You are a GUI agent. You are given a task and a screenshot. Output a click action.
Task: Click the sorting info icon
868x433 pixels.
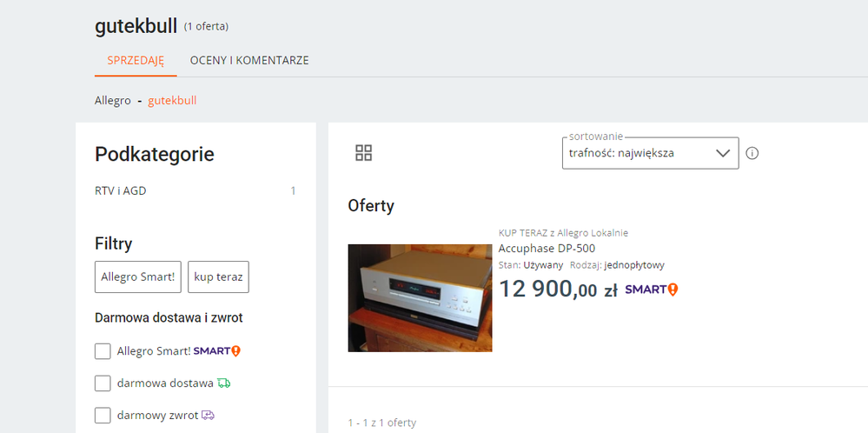[x=752, y=153]
